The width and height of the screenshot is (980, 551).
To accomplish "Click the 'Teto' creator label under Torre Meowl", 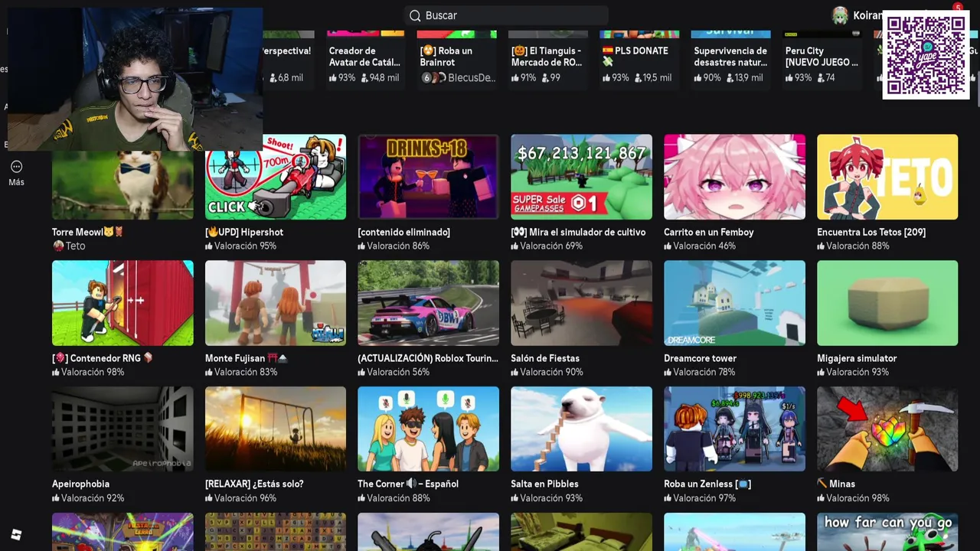I will pos(75,246).
